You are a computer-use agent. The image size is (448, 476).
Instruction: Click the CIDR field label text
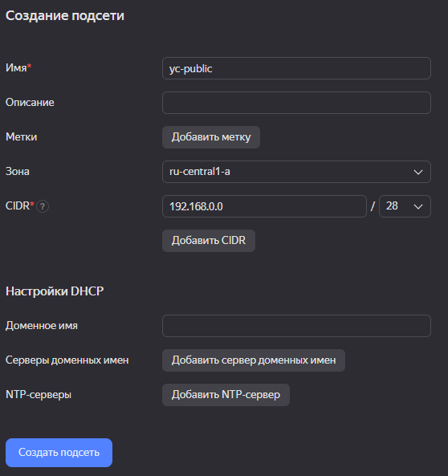point(18,205)
